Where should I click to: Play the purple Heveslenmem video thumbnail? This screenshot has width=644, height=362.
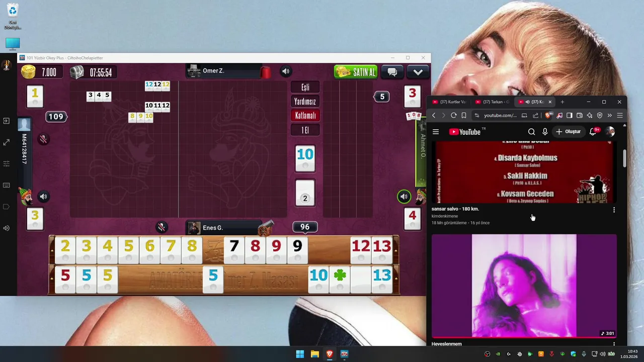pos(524,286)
